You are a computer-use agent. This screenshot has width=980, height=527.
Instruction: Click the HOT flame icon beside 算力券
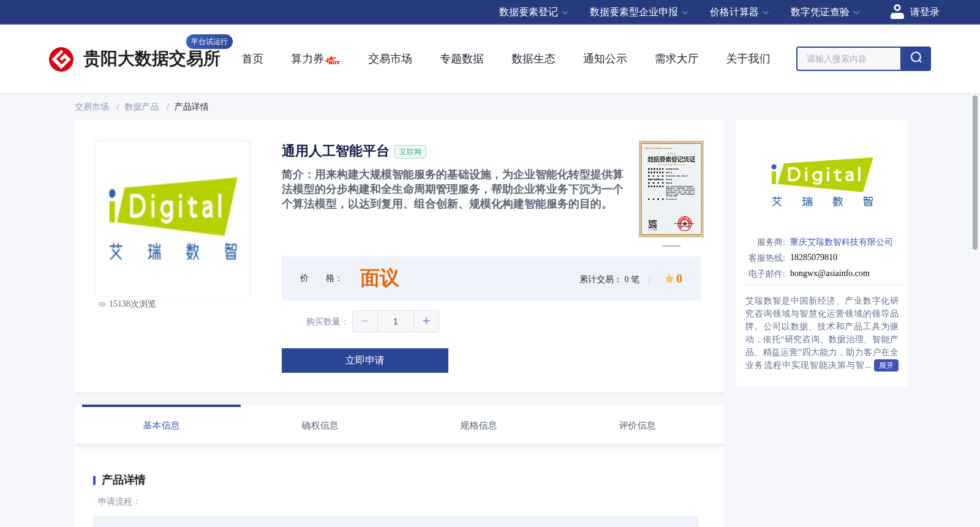click(333, 61)
